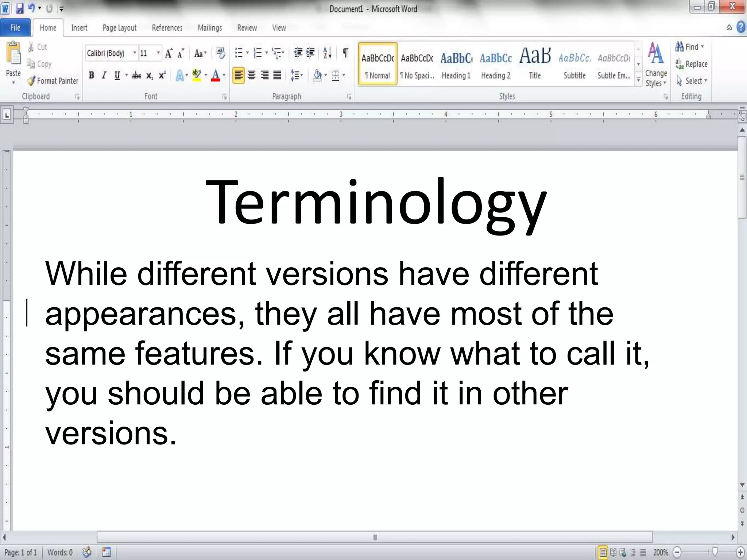Click the Words: 0 status indicator

[60, 552]
